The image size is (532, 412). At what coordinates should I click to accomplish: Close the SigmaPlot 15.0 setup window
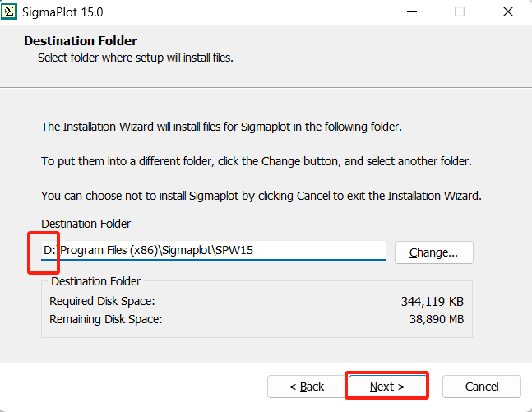(508, 12)
